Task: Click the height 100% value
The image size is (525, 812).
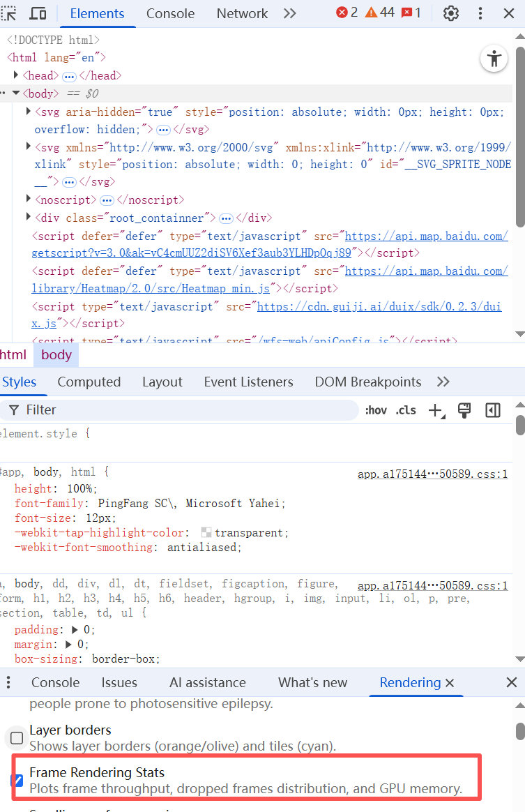Action: 80,488
